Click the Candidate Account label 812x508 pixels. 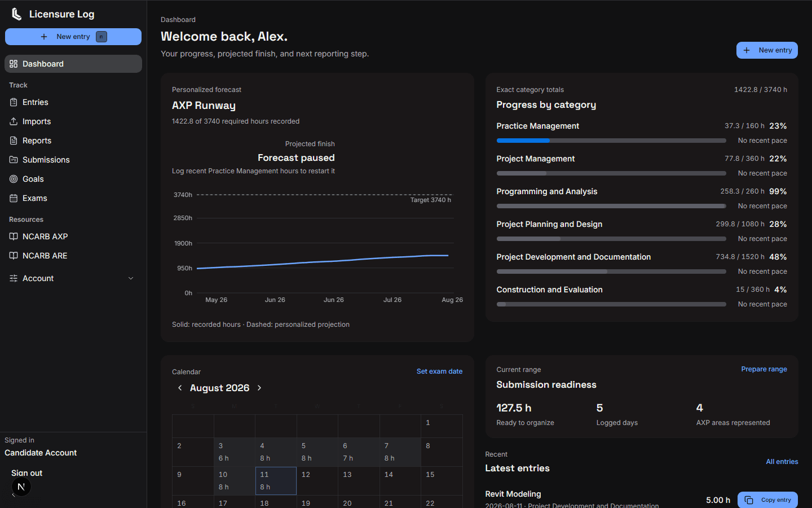tap(41, 453)
